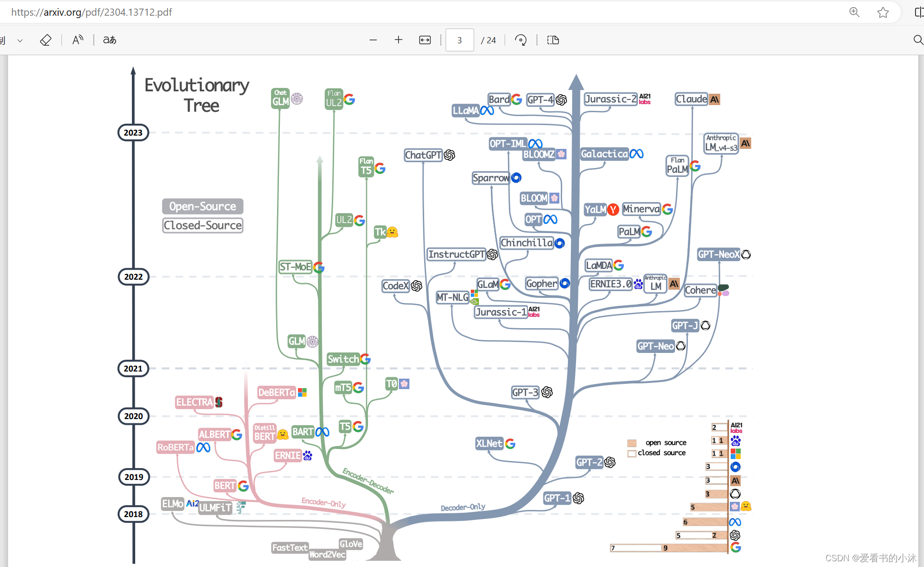Image resolution: width=924 pixels, height=567 pixels.
Task: Click the Galactica model label
Action: [605, 154]
